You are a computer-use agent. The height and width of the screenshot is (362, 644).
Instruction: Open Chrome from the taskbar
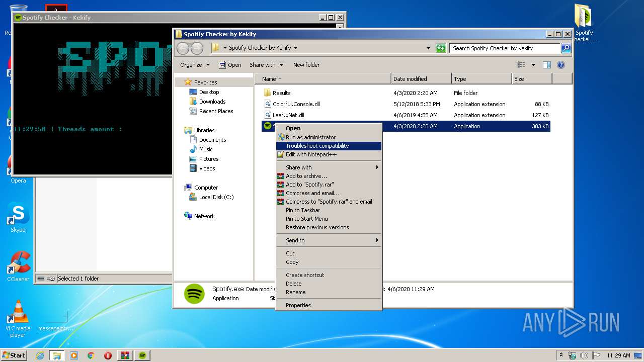(91, 355)
